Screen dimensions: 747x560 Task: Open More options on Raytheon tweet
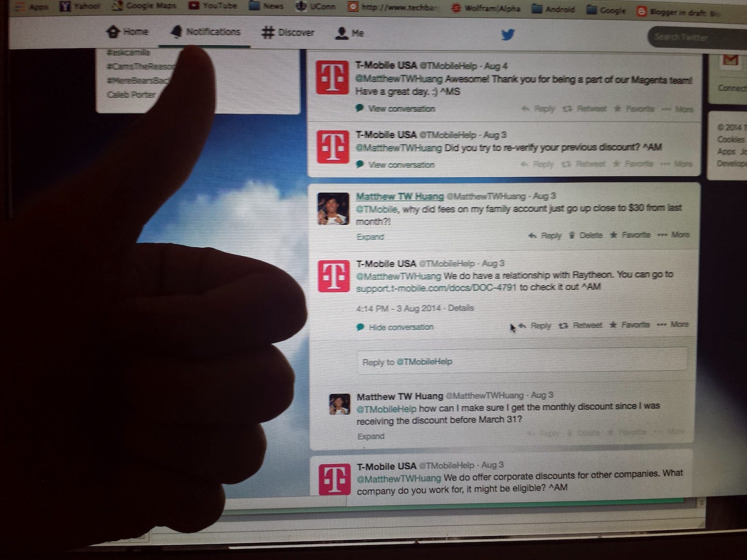tap(673, 324)
